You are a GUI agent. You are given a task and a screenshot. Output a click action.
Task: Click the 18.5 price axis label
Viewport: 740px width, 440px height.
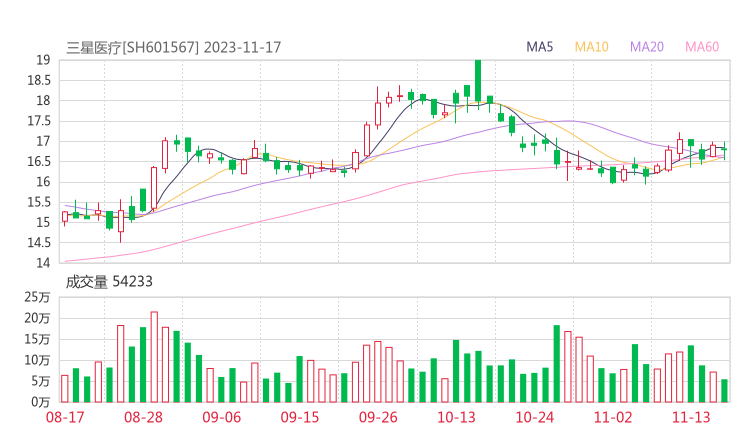[x=39, y=80]
